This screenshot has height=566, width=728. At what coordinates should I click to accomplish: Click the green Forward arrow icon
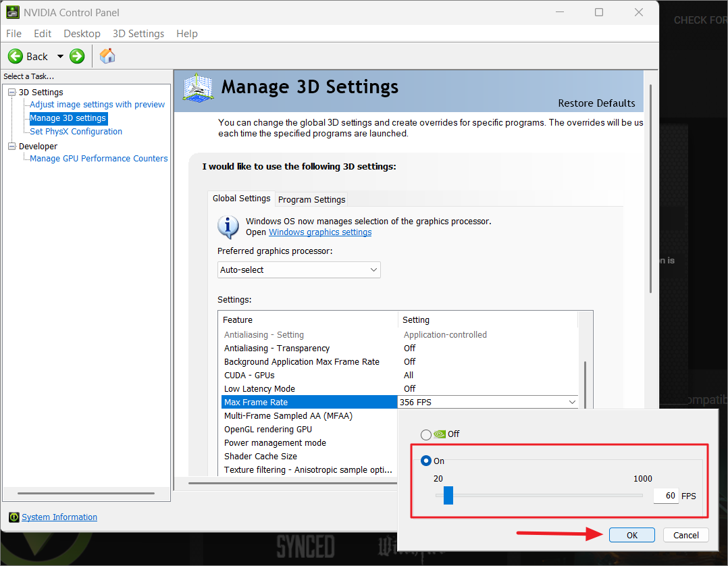click(76, 56)
